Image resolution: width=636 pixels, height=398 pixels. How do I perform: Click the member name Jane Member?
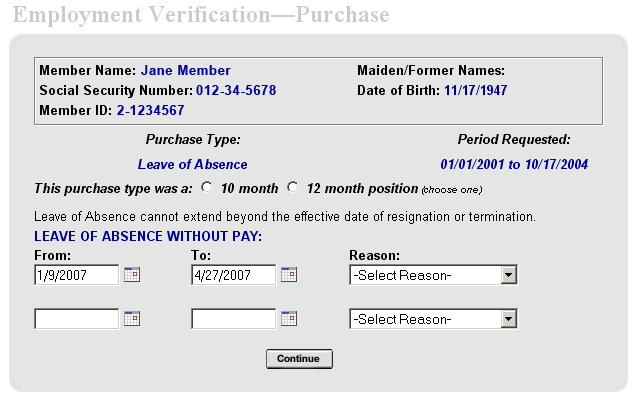coord(186,71)
